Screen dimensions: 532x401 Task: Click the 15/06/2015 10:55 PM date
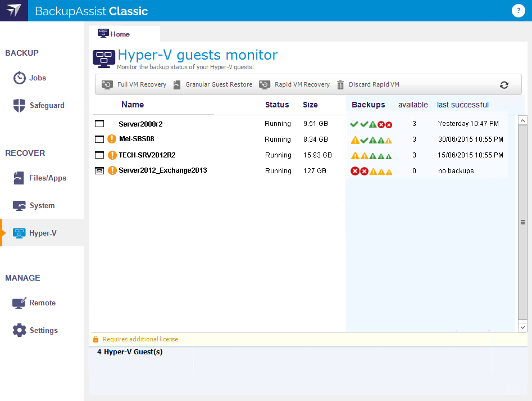(x=470, y=155)
